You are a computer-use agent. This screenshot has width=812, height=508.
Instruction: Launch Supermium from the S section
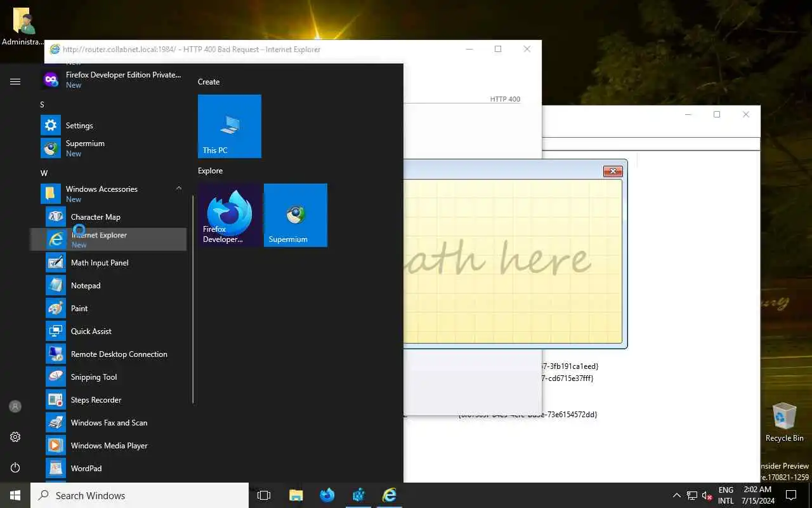click(x=114, y=148)
